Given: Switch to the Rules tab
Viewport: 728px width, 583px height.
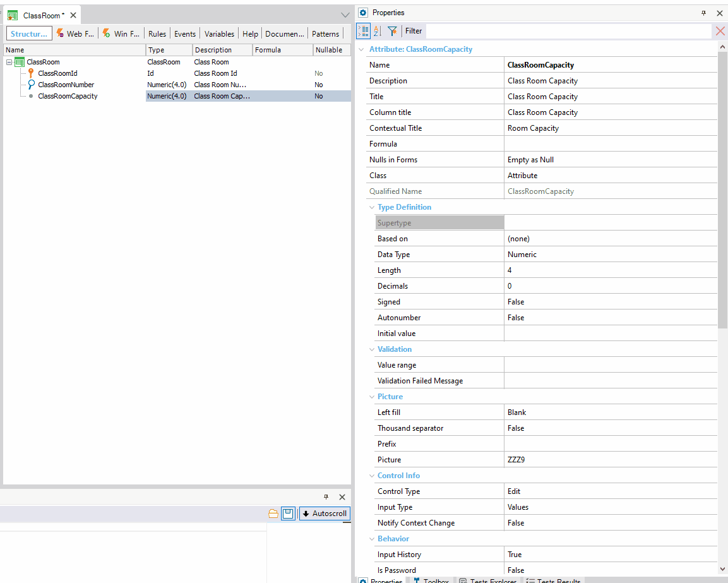Looking at the screenshot, I should (157, 33).
